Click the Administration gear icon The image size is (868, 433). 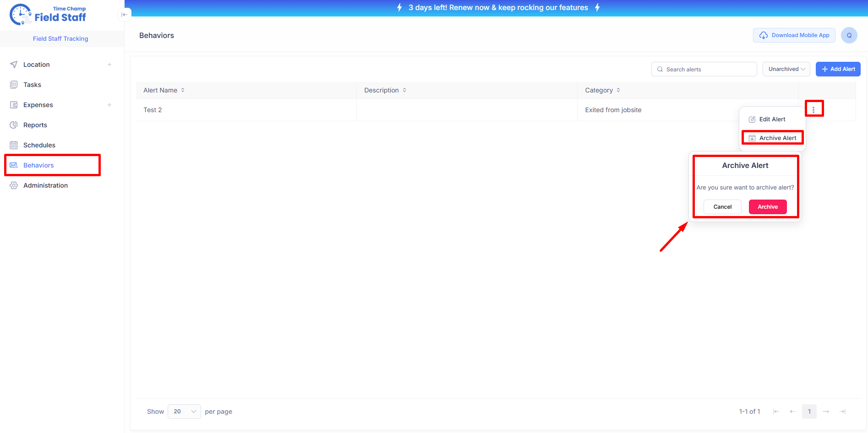(x=14, y=185)
